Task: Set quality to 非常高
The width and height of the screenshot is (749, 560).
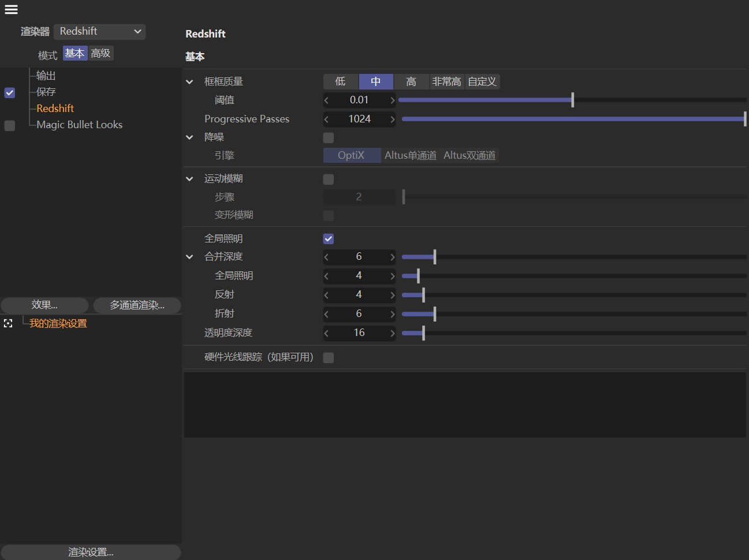Action: [x=446, y=81]
